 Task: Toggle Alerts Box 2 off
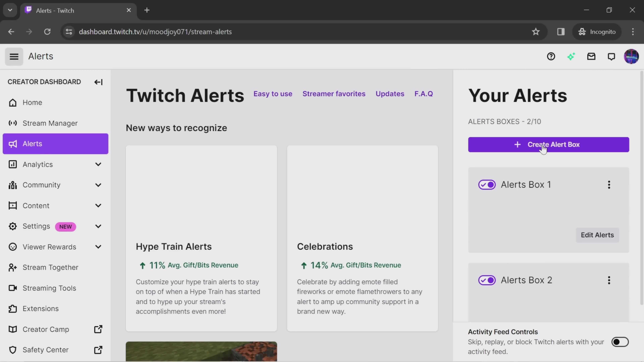coord(487,280)
